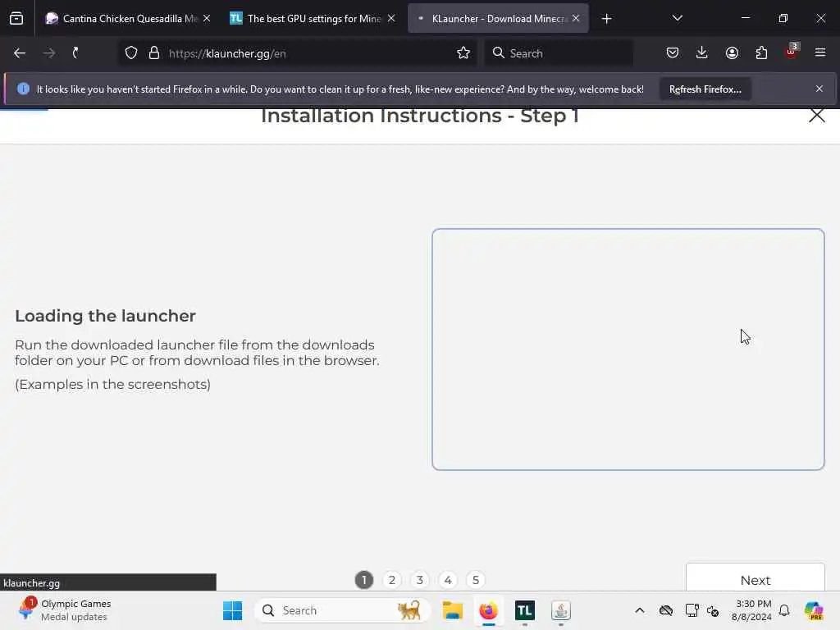
Task: Go to instruction step 1
Action: point(364,580)
